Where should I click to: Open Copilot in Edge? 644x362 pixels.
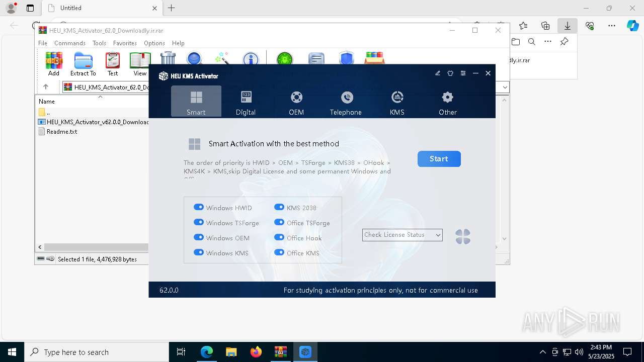pyautogui.click(x=632, y=26)
